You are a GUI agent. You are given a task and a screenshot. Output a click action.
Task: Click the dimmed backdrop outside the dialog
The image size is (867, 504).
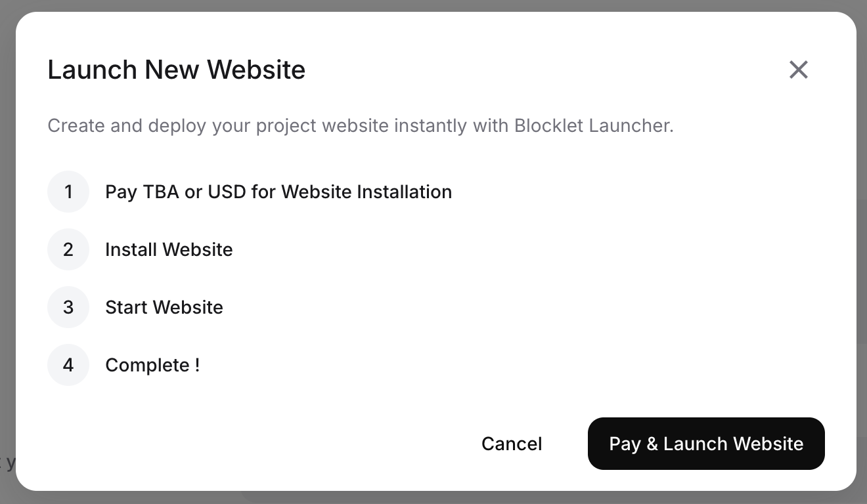(x=433, y=5)
